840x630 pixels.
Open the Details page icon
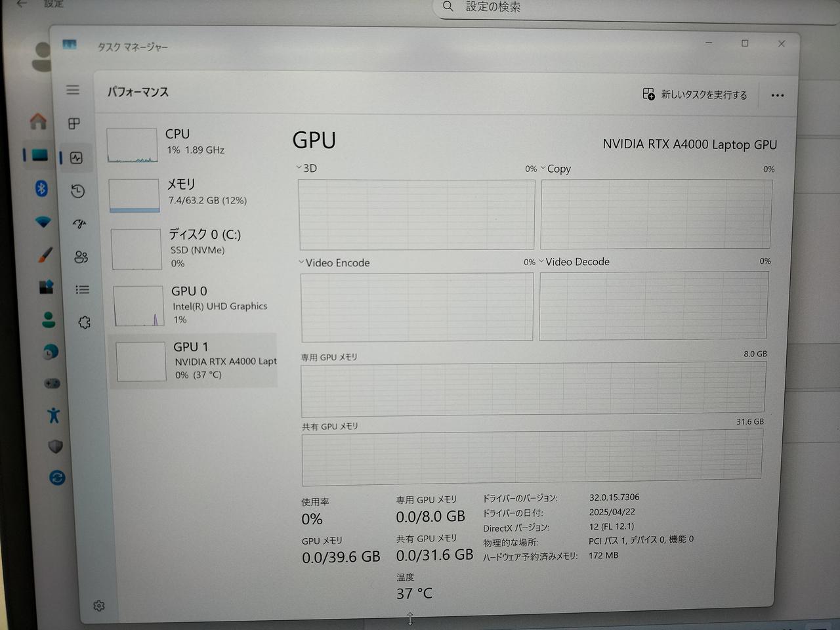tap(82, 289)
